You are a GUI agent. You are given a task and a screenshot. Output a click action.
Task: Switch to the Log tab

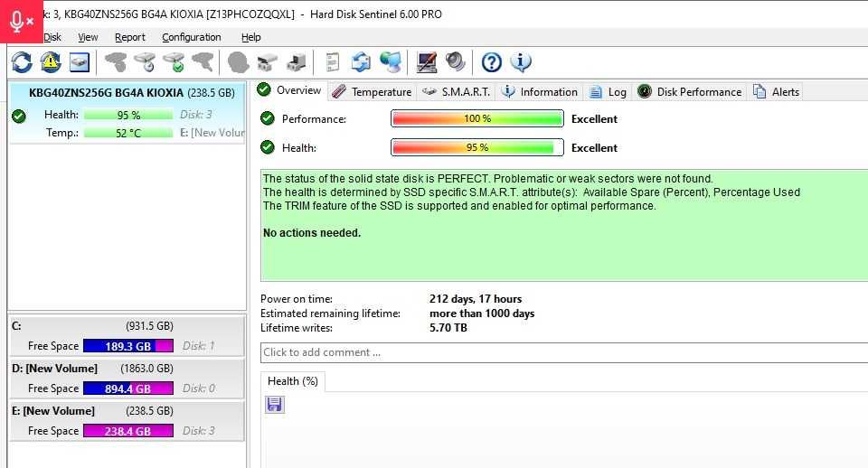point(608,92)
